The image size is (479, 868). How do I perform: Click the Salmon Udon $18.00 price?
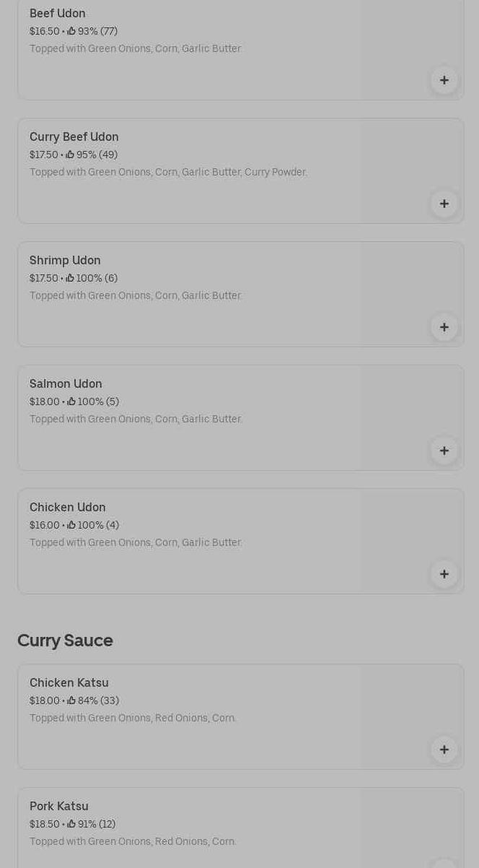45,402
